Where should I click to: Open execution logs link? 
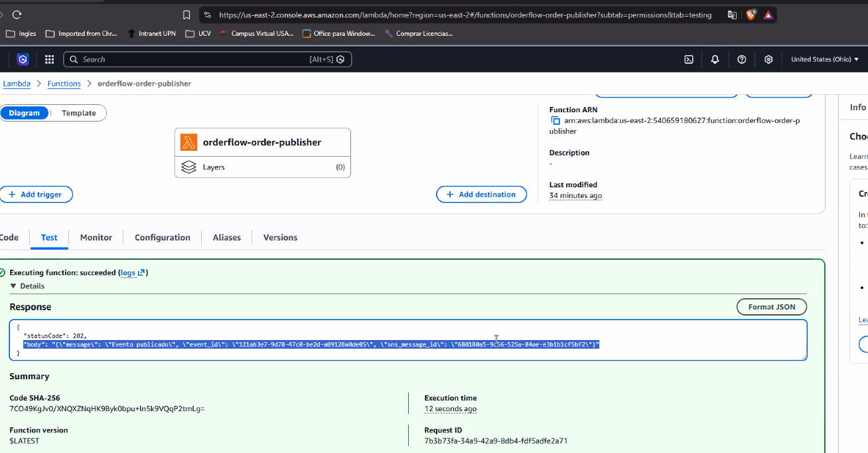(x=132, y=272)
